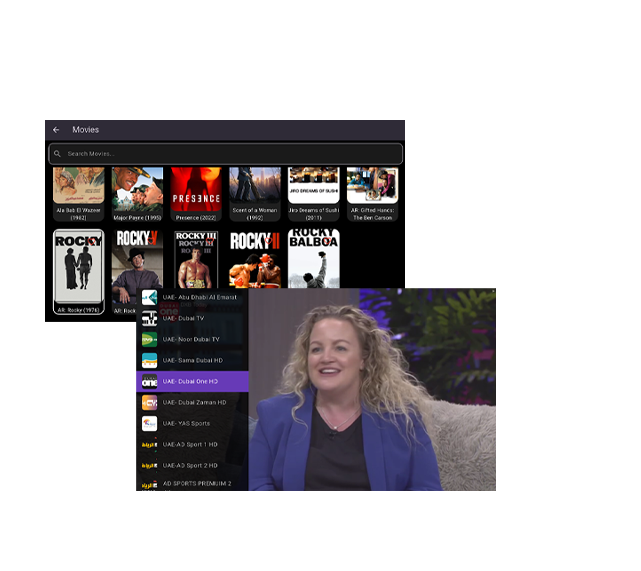
Task: Click the magnifier icon in search bar
Action: click(x=58, y=154)
